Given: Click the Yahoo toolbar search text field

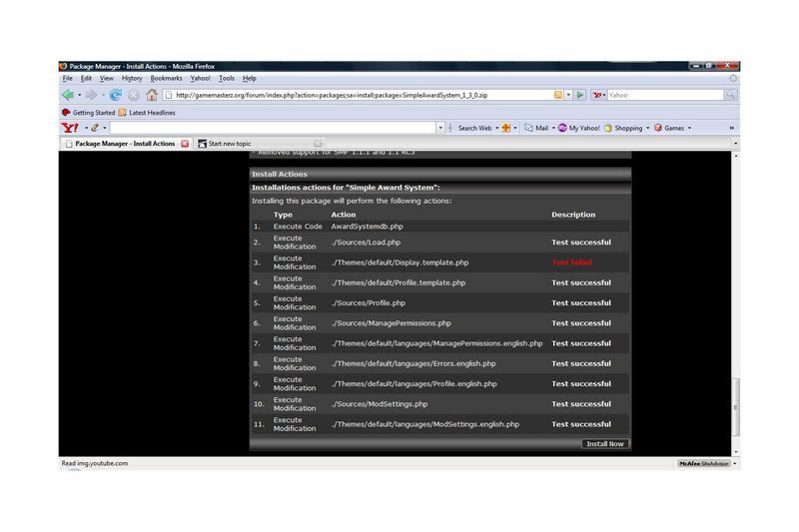Looking at the screenshot, I should pos(273,129).
